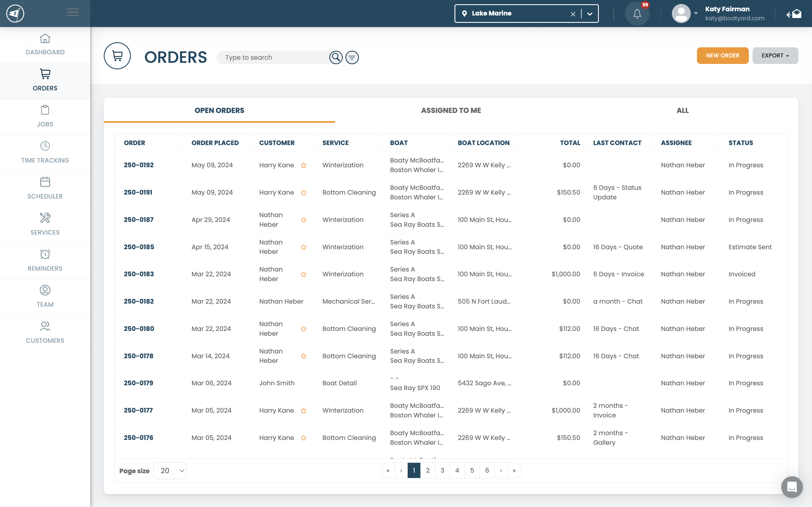
Task: Open order 250-0187 link
Action: 139,220
